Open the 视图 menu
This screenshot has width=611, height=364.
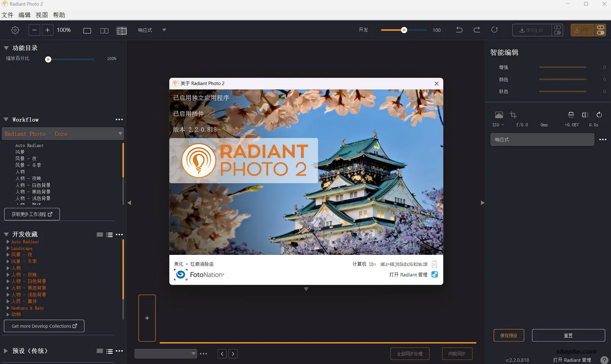42,15
